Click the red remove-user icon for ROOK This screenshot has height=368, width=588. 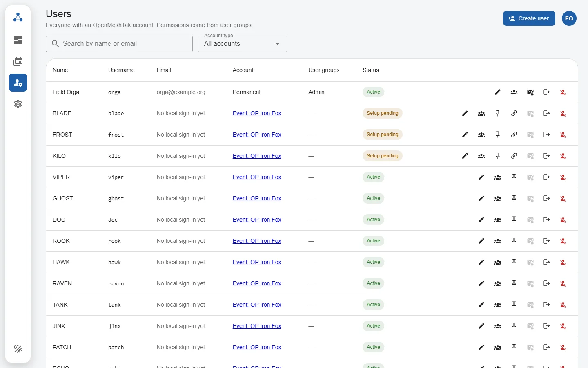tap(563, 241)
